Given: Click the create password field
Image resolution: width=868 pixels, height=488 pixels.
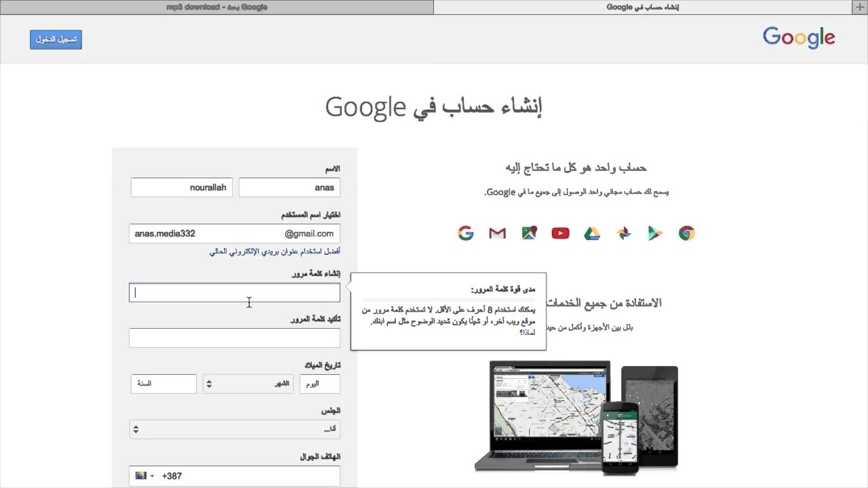Looking at the screenshot, I should click(235, 293).
